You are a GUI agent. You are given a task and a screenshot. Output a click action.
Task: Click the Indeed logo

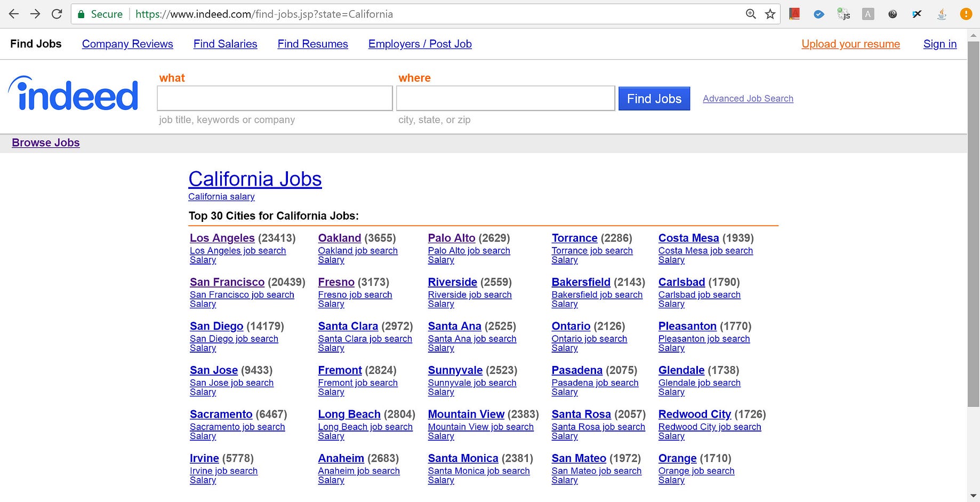click(74, 94)
